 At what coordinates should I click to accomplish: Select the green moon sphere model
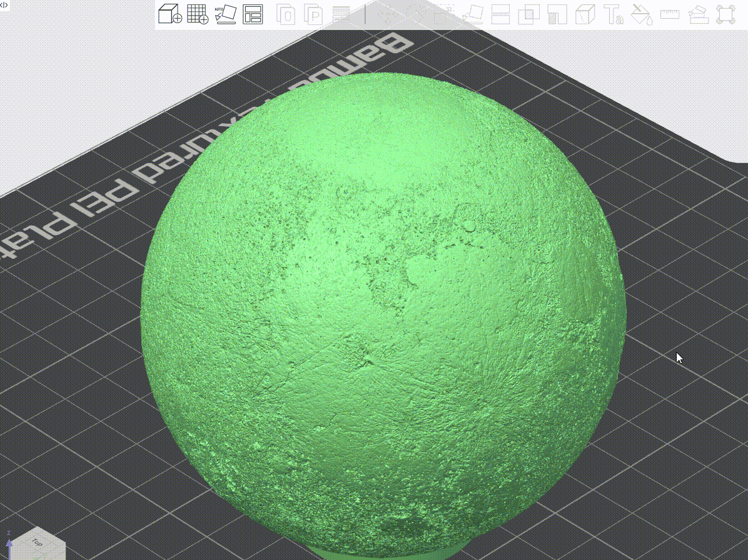coord(383,314)
